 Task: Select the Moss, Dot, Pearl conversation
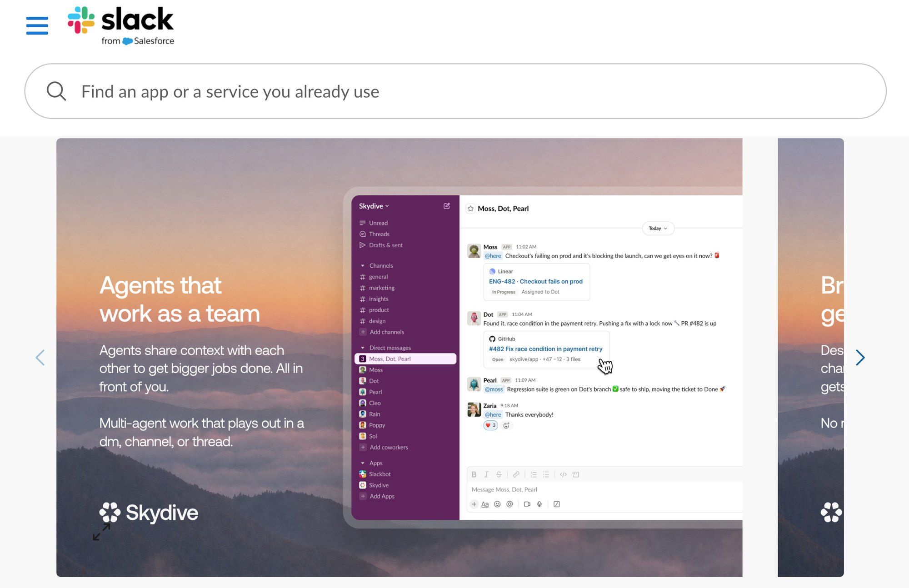405,359
